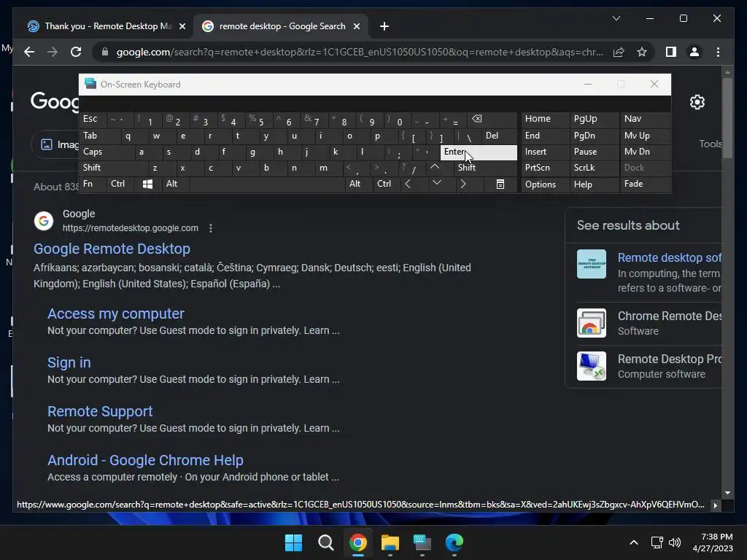Share this page via the share icon
The width and height of the screenshot is (747, 560).
click(x=619, y=52)
